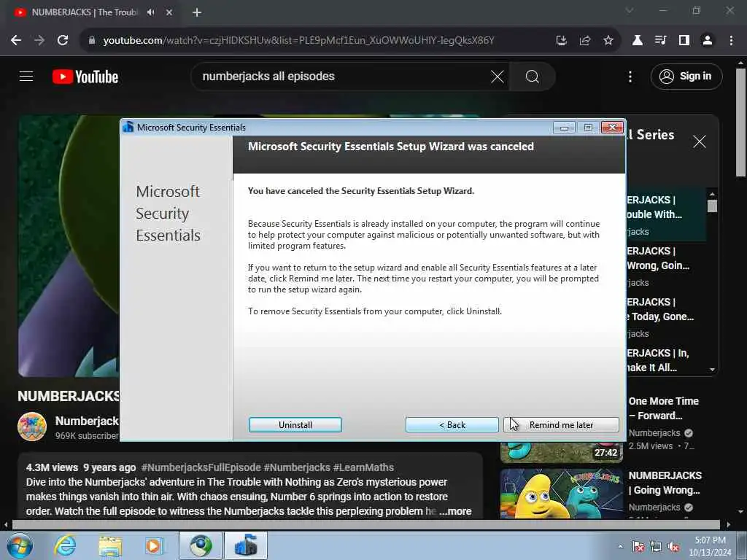The height and width of the screenshot is (560, 747).
Task: Select Security Essentials taskbar button
Action: coord(246,545)
